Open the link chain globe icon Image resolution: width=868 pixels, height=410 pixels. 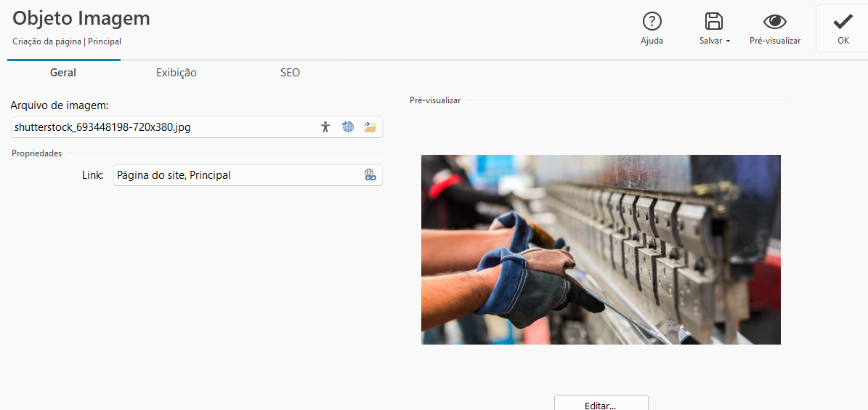click(370, 175)
